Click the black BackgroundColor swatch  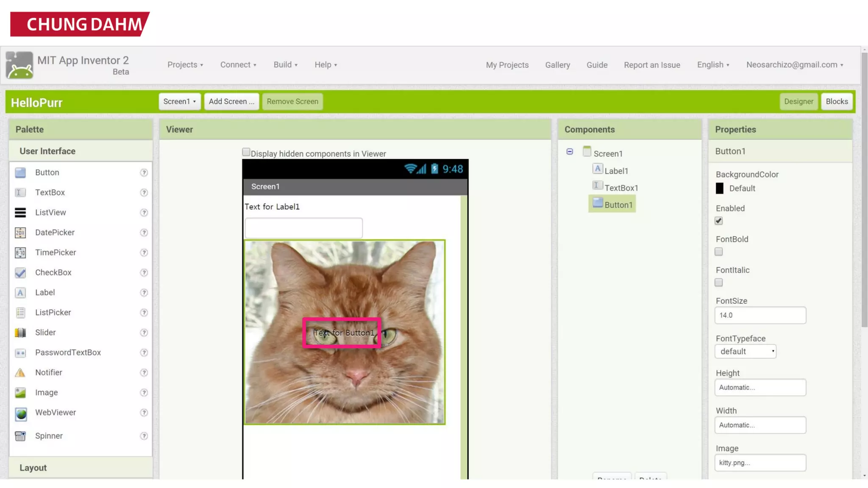click(x=720, y=189)
